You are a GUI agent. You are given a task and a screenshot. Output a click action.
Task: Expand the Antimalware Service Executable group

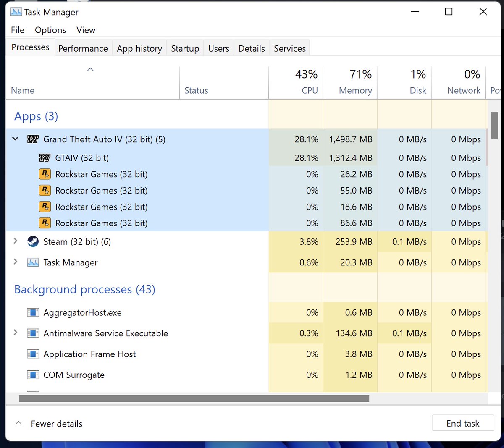[16, 333]
